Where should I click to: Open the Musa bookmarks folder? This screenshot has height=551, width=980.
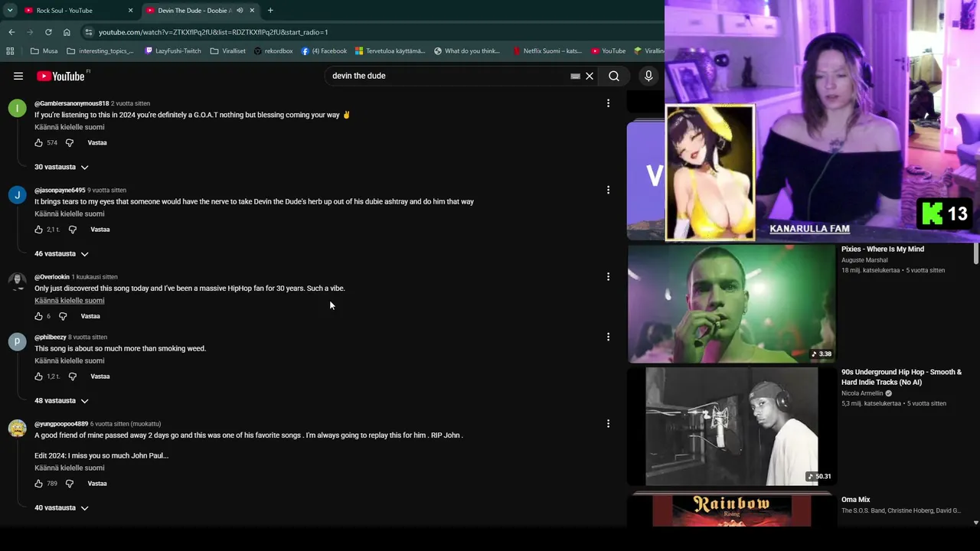coord(44,51)
